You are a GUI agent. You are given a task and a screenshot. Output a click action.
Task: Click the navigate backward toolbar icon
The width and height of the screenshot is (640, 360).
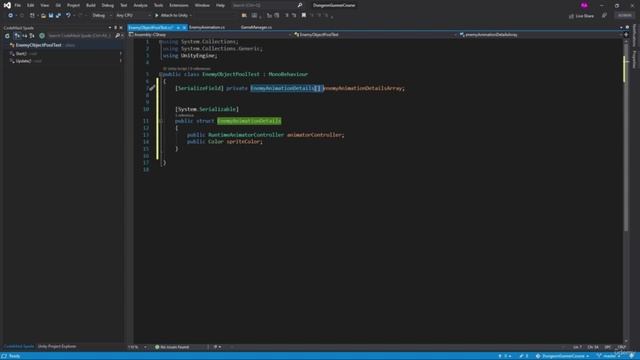click(x=11, y=16)
